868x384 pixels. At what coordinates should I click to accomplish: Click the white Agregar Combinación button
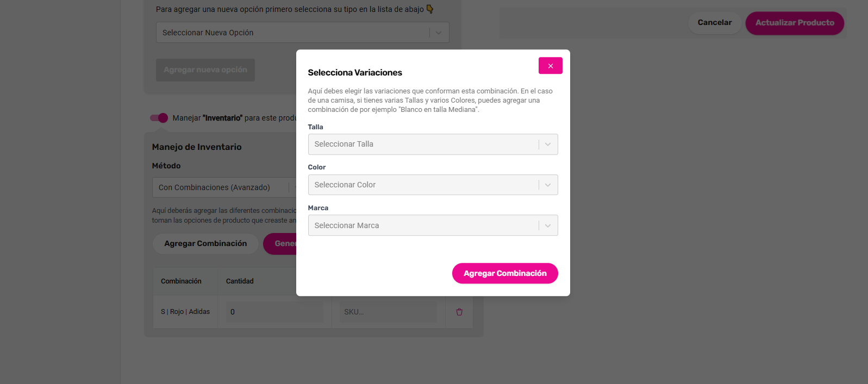205,244
